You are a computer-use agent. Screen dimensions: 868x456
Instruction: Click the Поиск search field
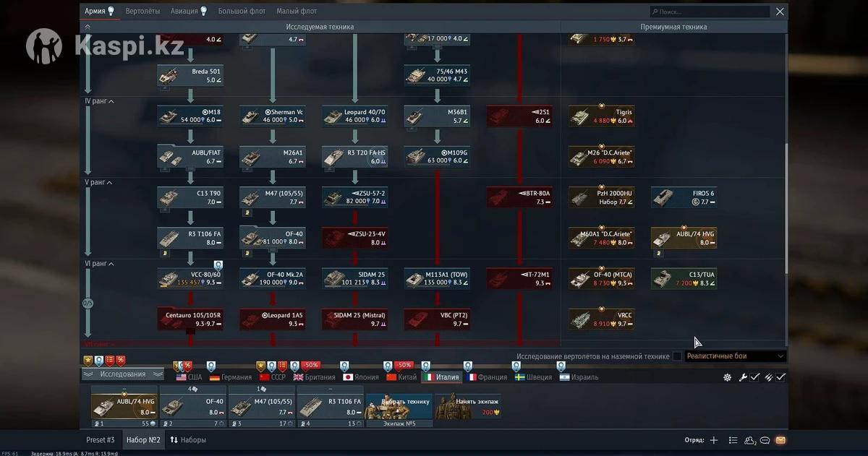point(709,12)
